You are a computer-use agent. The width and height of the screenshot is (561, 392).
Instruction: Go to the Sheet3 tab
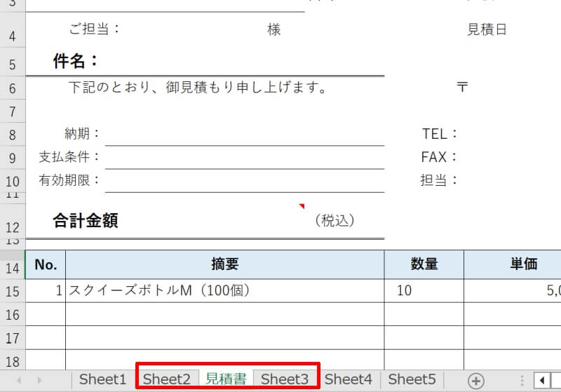coord(285,379)
